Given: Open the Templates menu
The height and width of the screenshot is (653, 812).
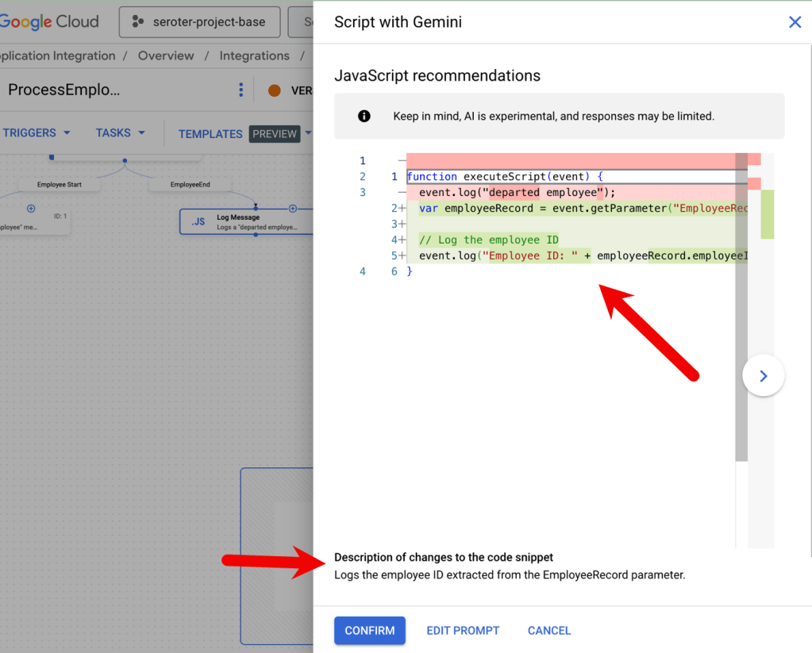Looking at the screenshot, I should pyautogui.click(x=210, y=134).
